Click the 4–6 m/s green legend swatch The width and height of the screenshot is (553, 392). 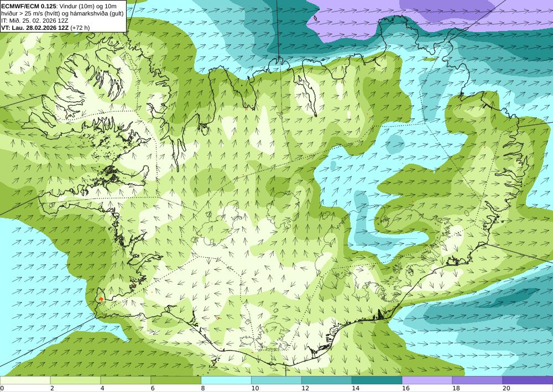coord(126,380)
